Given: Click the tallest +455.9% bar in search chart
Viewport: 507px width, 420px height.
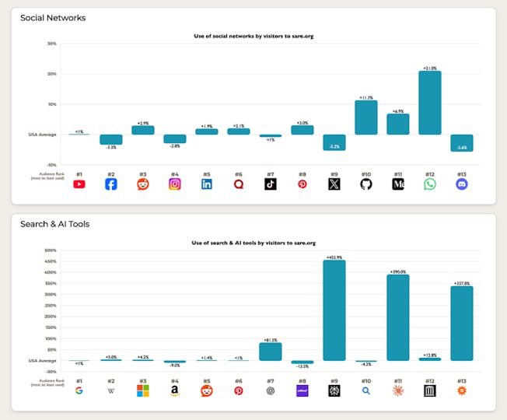Looking at the screenshot, I should pos(334,310).
